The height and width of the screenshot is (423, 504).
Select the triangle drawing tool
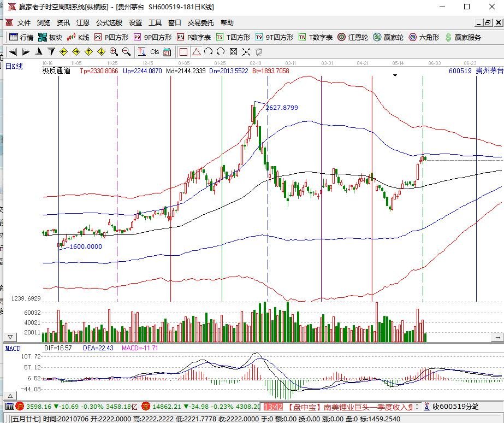[196, 52]
